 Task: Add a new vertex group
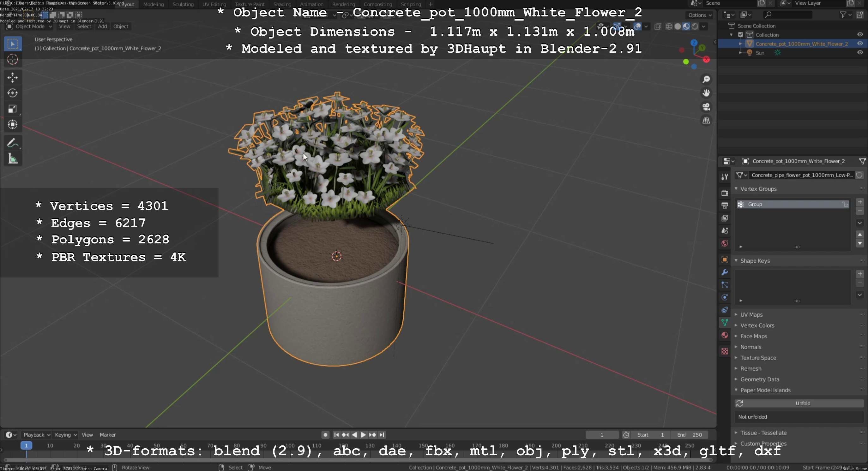[860, 202]
